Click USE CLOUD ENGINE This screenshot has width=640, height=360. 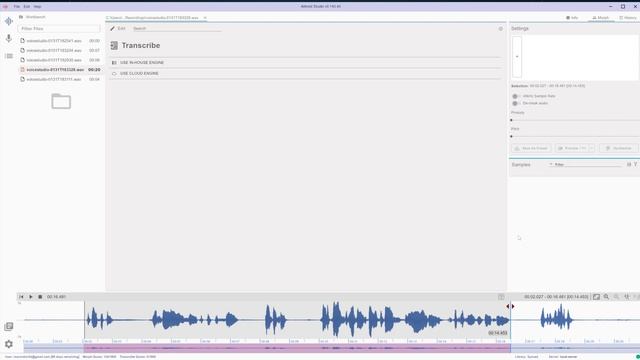point(139,73)
